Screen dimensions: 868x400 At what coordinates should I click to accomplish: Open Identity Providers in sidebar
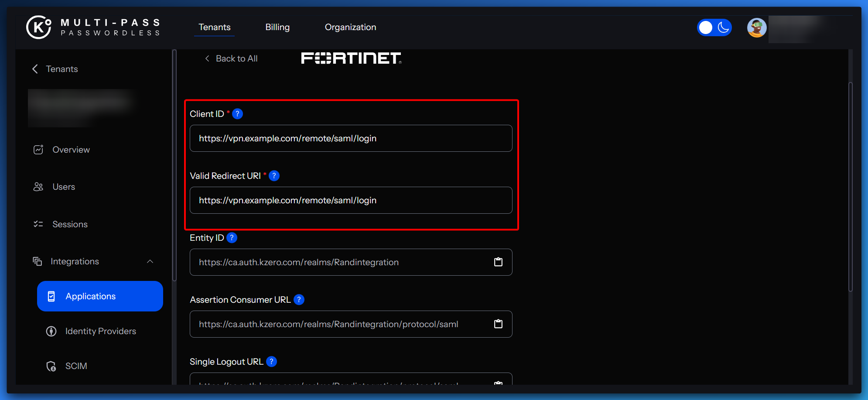point(100,331)
